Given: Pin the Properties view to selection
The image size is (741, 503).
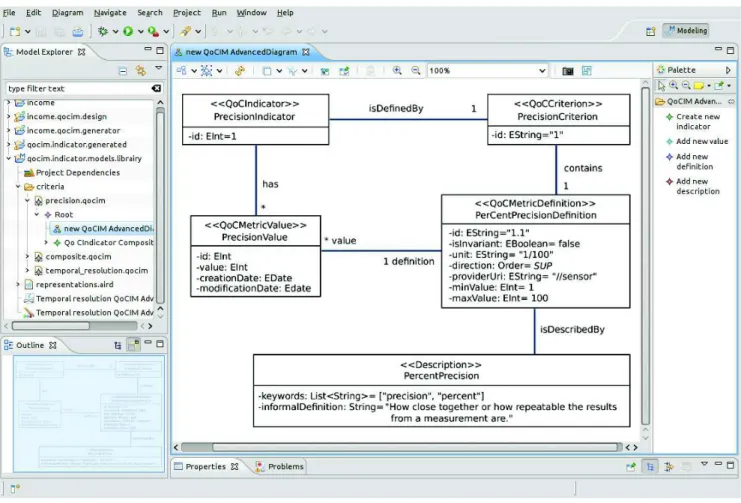Looking at the screenshot, I should 631,467.
